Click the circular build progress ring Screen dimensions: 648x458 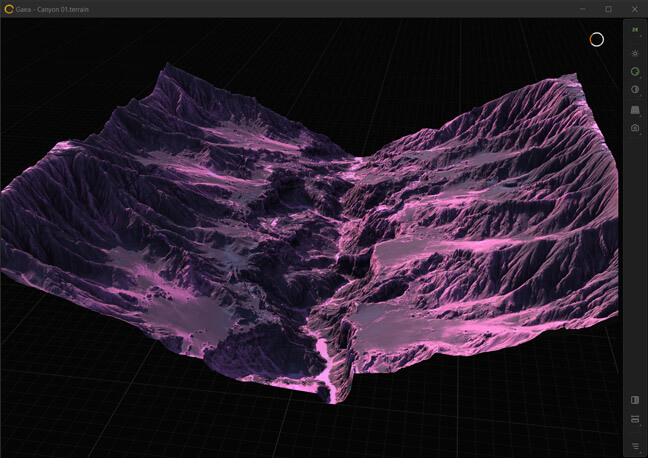click(596, 39)
